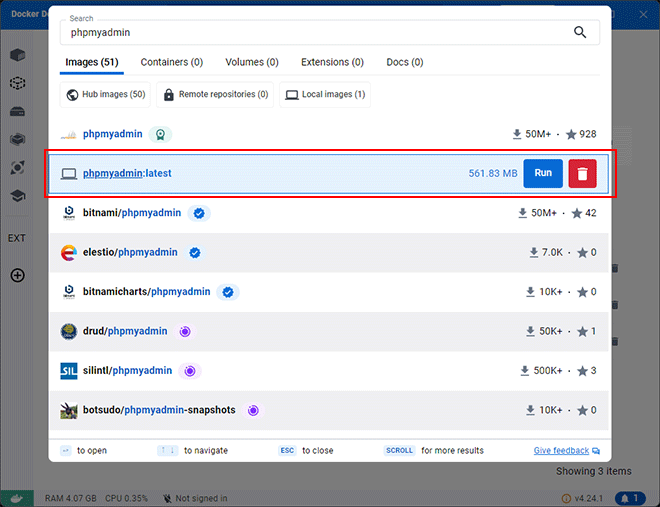Click the 561.83 MB size text
Screen dimensions: 660x507
click(x=493, y=173)
